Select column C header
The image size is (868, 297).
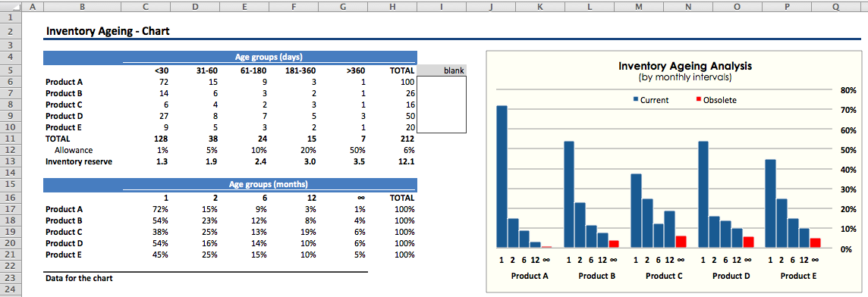pyautogui.click(x=145, y=7)
